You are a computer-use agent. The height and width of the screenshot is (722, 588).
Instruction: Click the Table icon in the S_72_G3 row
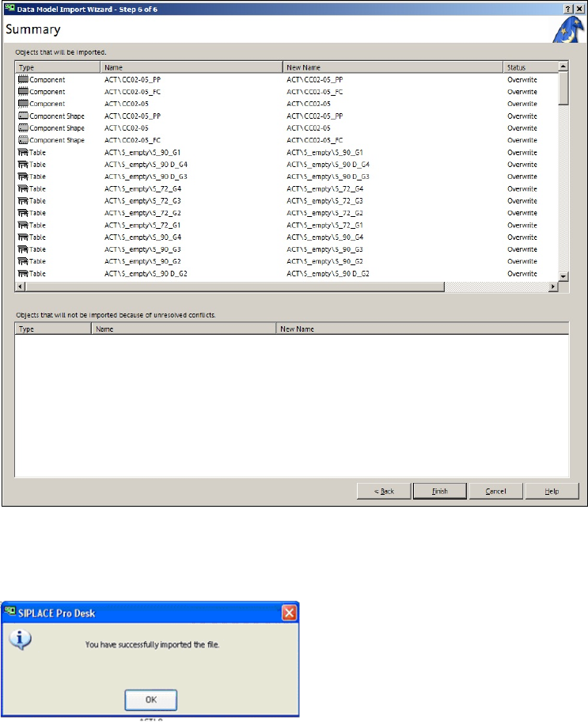[23, 200]
